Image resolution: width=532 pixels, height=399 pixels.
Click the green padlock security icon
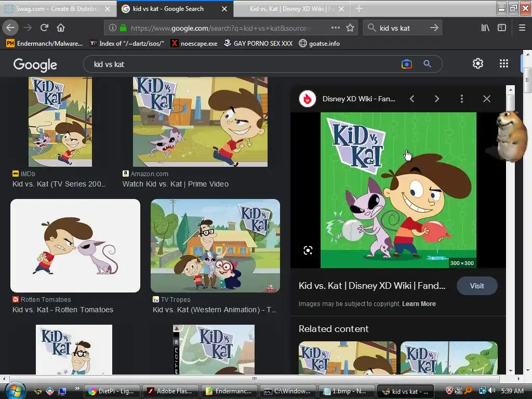(x=123, y=28)
